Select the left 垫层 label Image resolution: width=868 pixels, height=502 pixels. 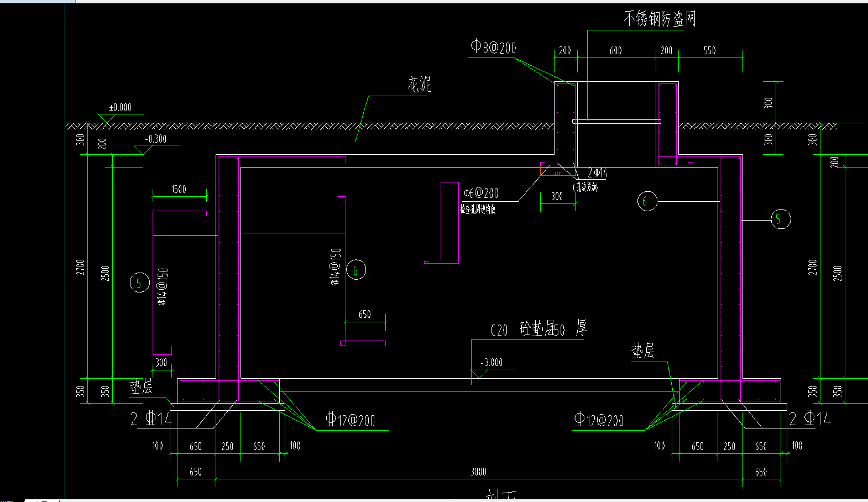141,386
